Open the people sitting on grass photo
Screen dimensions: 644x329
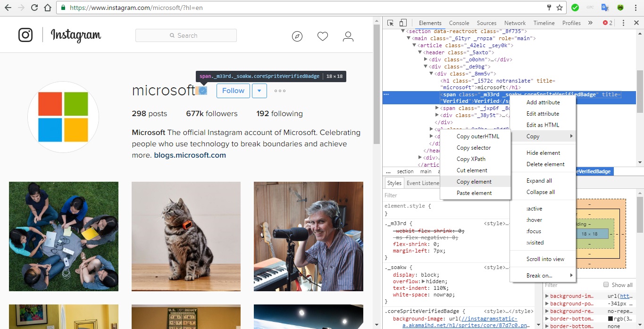tap(64, 236)
